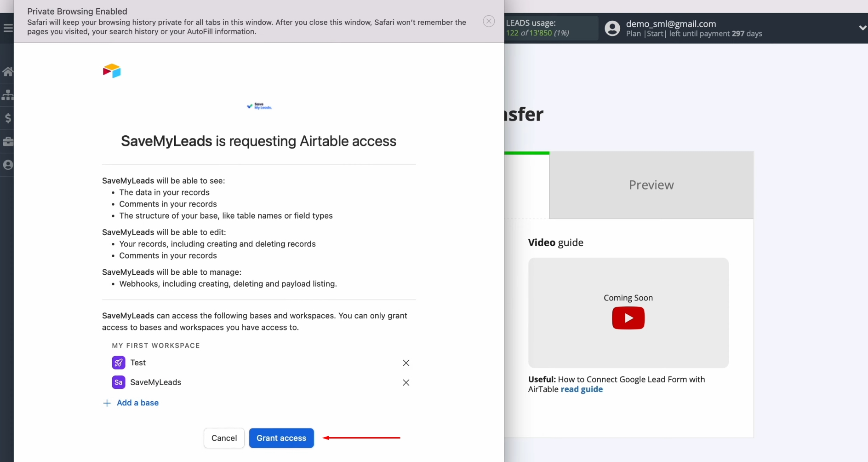Viewport: 868px width, 462px height.
Task: Open the home icon in sidebar
Action: click(8, 71)
